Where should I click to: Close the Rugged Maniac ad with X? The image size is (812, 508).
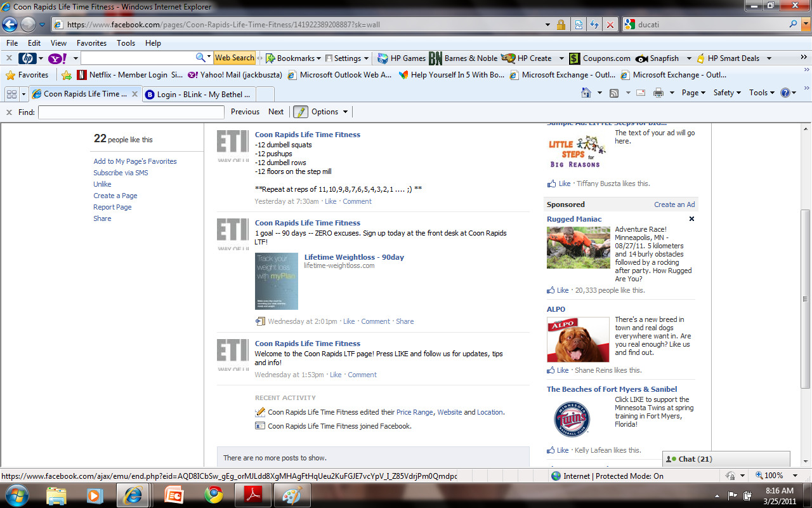tap(691, 219)
